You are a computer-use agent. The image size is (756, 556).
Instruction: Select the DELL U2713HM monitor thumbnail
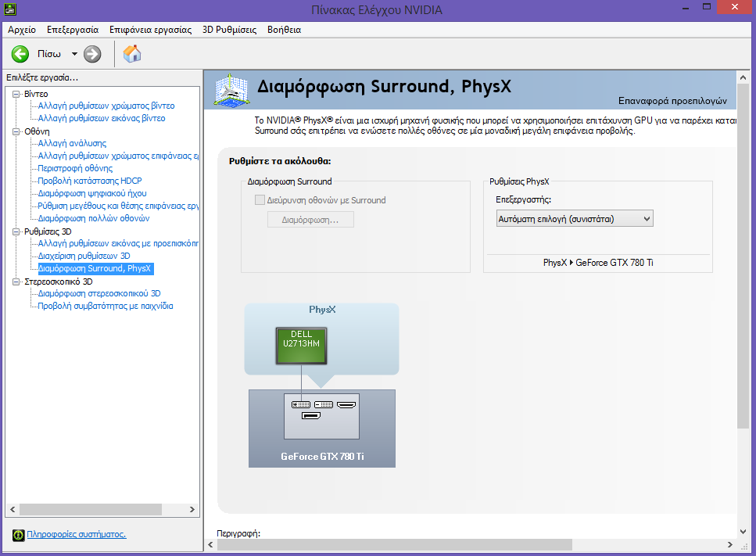pyautogui.click(x=301, y=346)
